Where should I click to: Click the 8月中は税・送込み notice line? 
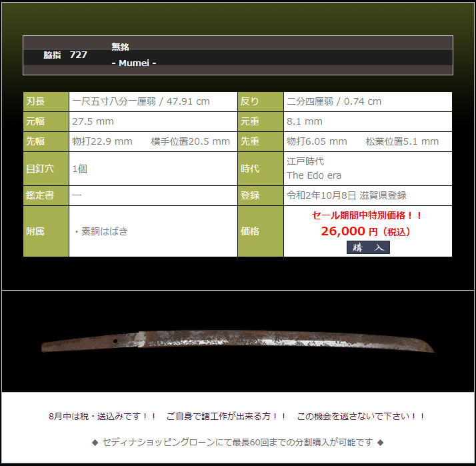pyautogui.click(x=237, y=416)
